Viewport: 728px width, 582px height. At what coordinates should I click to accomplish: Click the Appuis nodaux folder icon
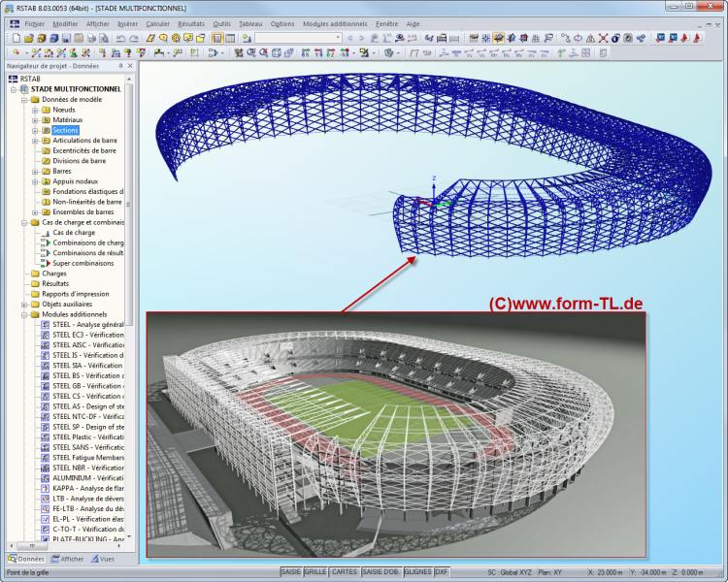pos(46,181)
